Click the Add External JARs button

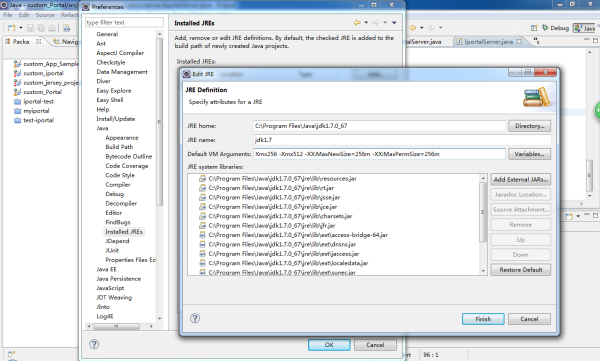tap(521, 180)
